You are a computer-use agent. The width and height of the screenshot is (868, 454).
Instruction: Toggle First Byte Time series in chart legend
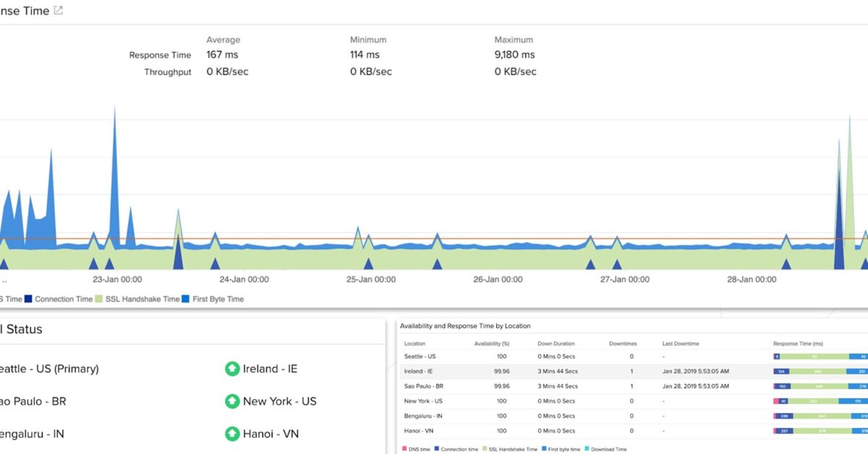(x=187, y=299)
